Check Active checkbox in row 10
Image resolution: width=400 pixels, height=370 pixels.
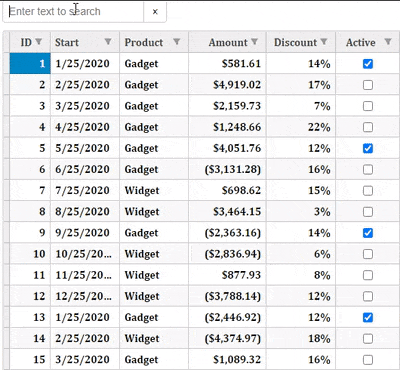(x=368, y=254)
